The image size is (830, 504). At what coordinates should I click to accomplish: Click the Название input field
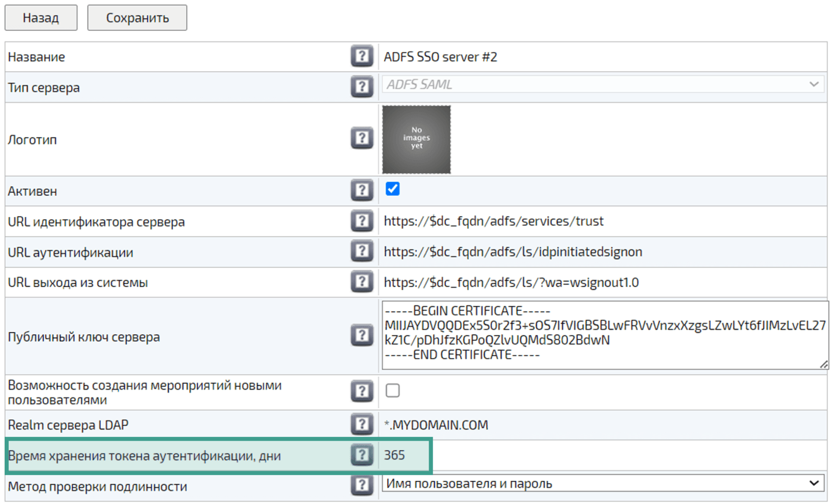(603, 57)
